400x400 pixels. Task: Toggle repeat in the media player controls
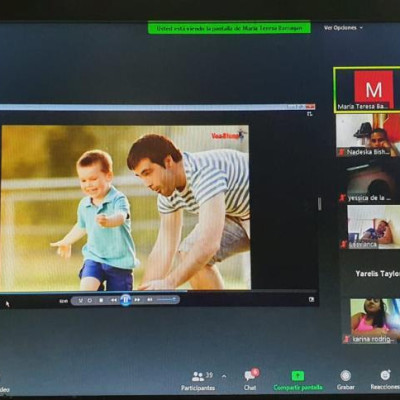[x=90, y=300]
